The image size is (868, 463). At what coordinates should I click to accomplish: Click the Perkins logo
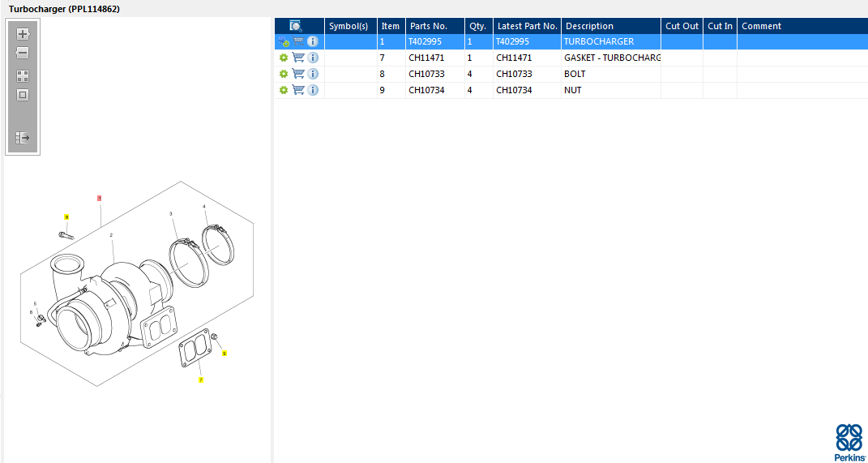pyautogui.click(x=849, y=441)
